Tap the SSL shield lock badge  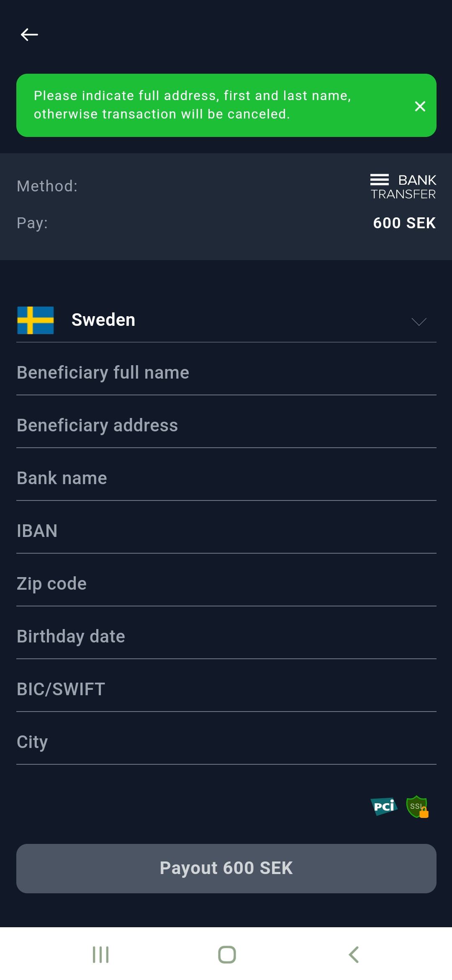click(417, 807)
